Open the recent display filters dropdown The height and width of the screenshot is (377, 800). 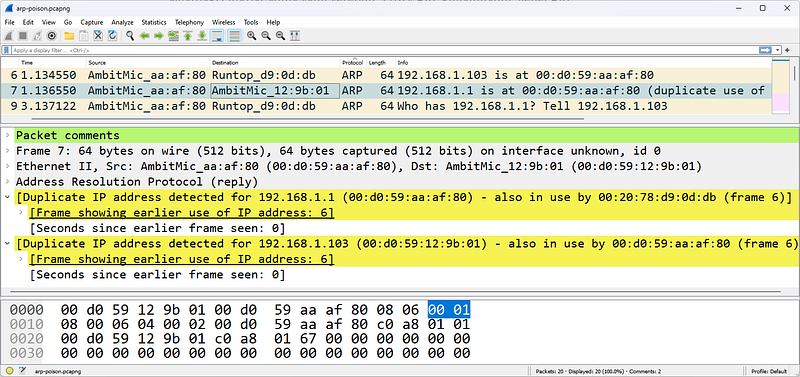pyautogui.click(x=778, y=50)
